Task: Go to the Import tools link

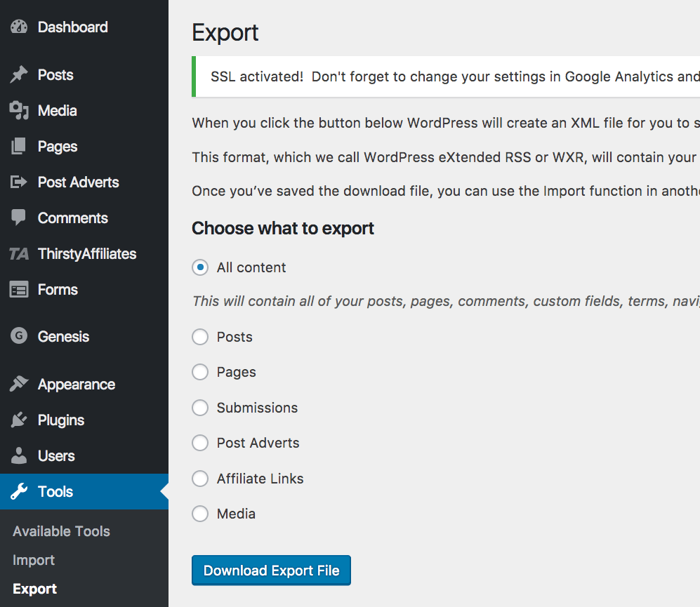Action: [34, 560]
